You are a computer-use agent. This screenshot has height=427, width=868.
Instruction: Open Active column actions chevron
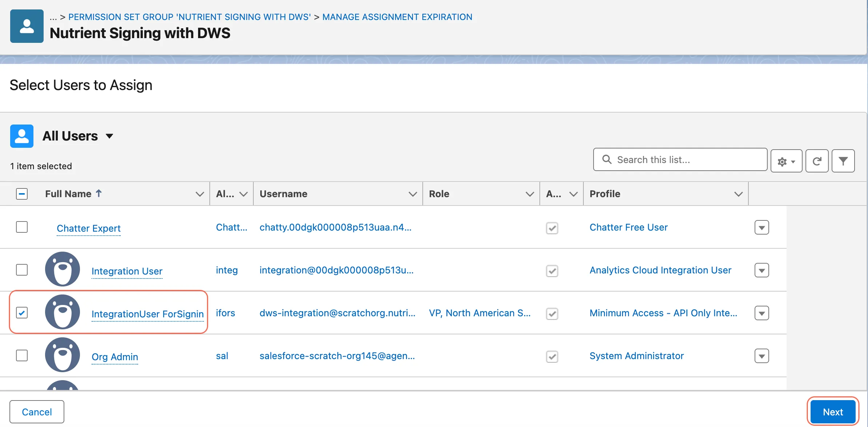(x=573, y=194)
